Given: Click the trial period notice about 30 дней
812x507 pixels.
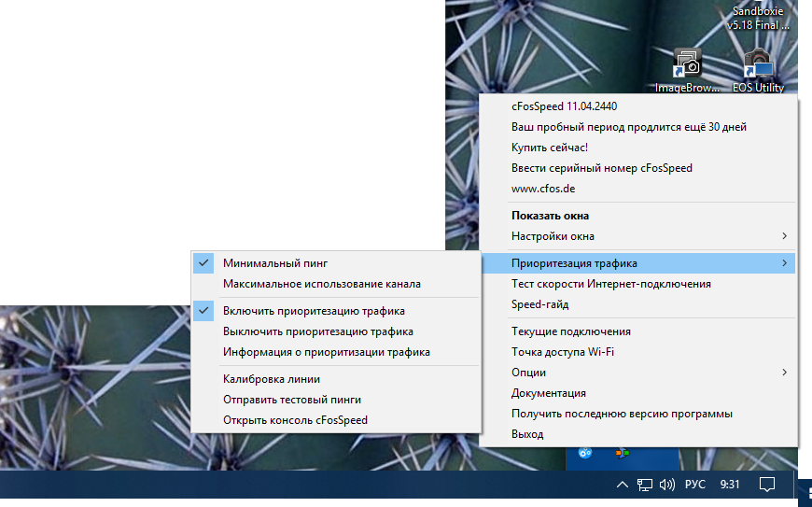Looking at the screenshot, I should pos(638,127).
